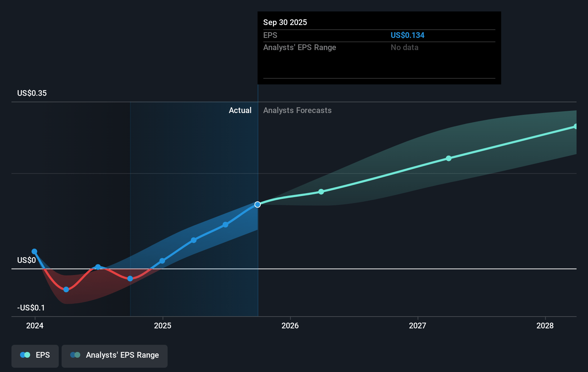Click the Analysts Forecasts section label
The height and width of the screenshot is (372, 588).
pos(297,111)
